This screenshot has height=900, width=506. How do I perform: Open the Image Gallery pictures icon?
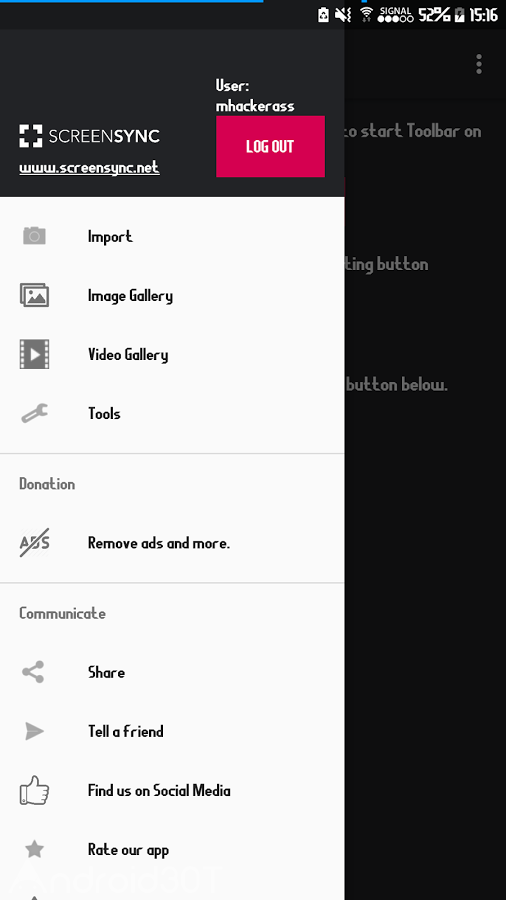[x=34, y=295]
